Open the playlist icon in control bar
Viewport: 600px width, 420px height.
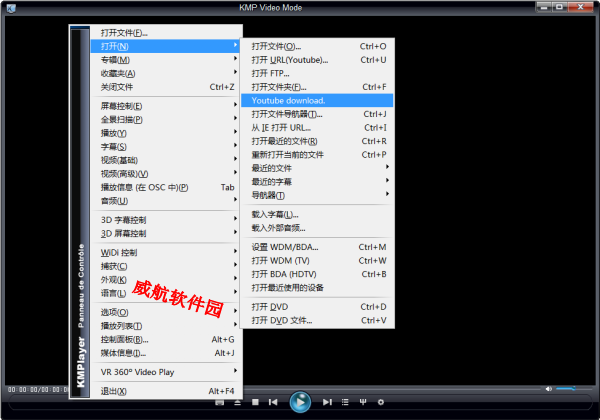(345, 402)
